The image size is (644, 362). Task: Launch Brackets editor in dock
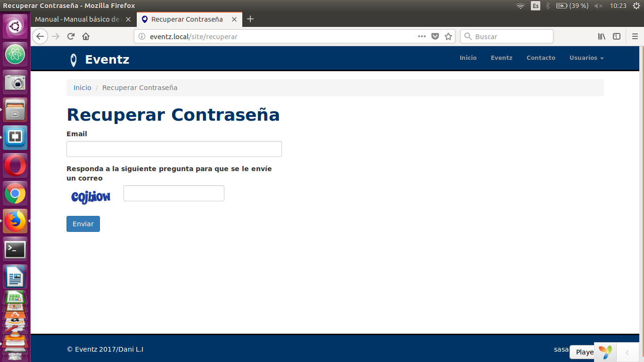pyautogui.click(x=16, y=138)
